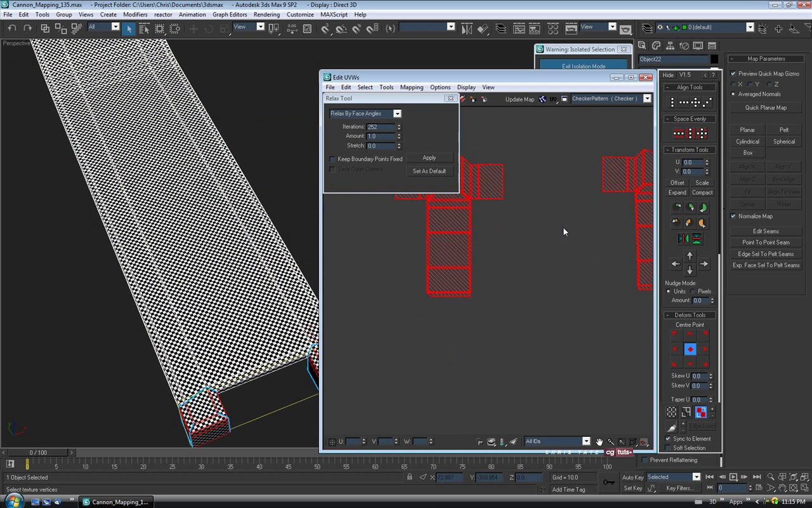
Task: Open the Graph Editors menu
Action: tap(230, 15)
